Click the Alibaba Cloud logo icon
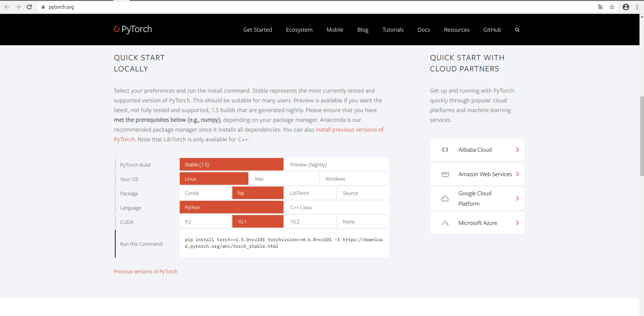 445,150
